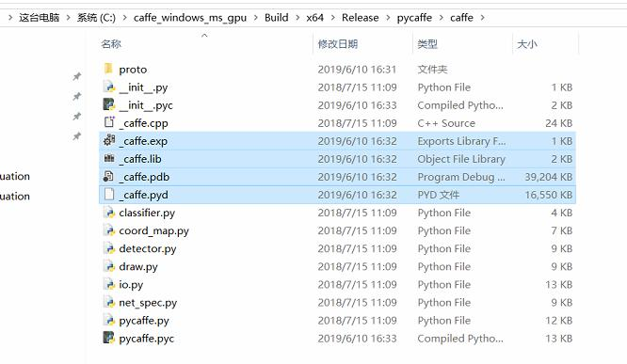Click pin icon beside the __init__.py row
This screenshot has height=364, width=627.
77,96
